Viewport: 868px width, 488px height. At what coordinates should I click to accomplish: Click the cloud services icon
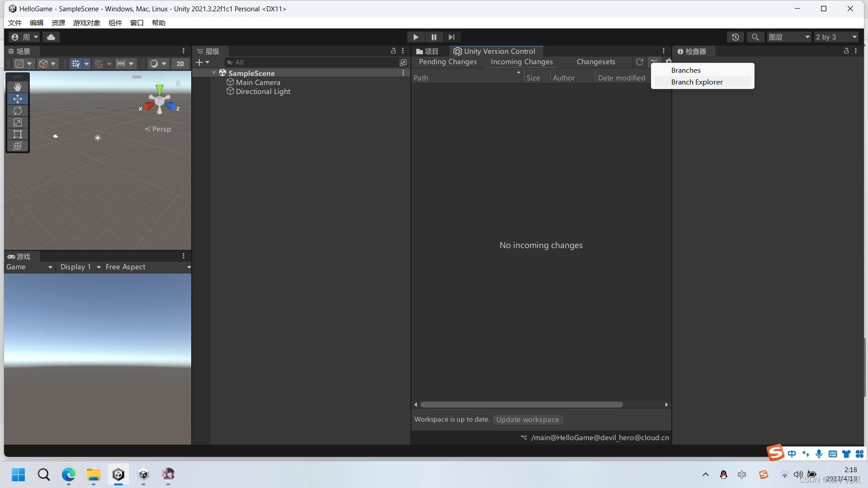tap(51, 37)
